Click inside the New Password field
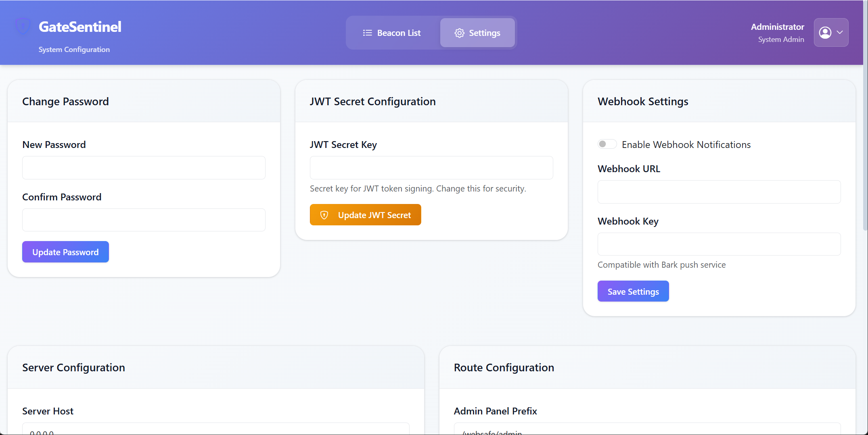This screenshot has height=435, width=868. click(x=143, y=167)
